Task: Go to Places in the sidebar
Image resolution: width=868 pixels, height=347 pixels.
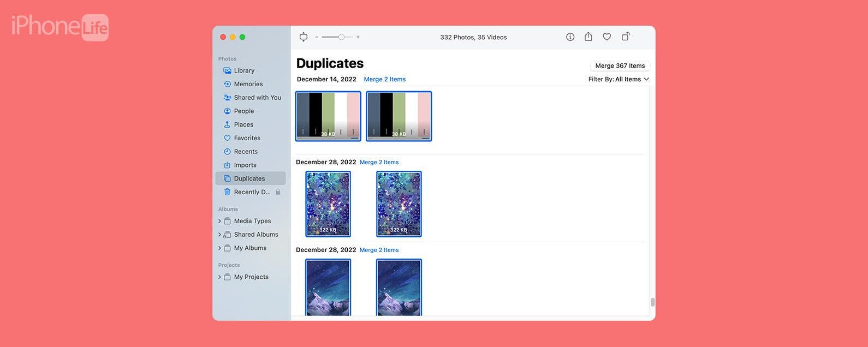Action: [x=243, y=124]
